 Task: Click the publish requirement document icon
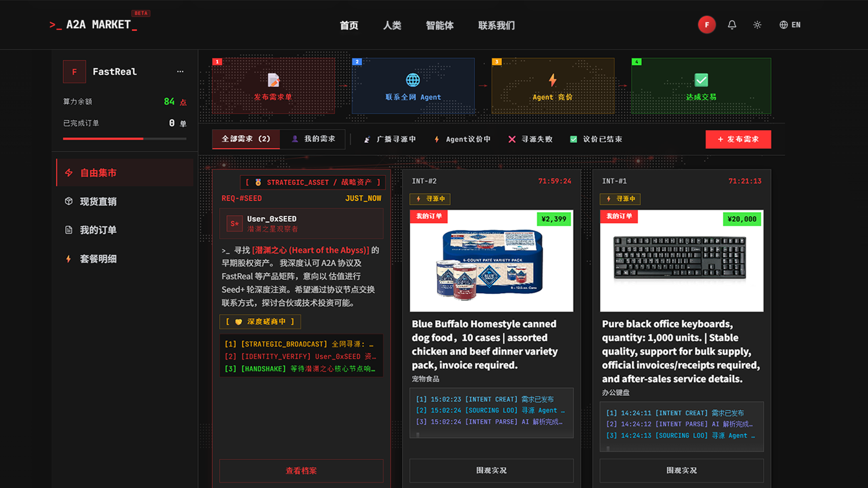(x=274, y=80)
